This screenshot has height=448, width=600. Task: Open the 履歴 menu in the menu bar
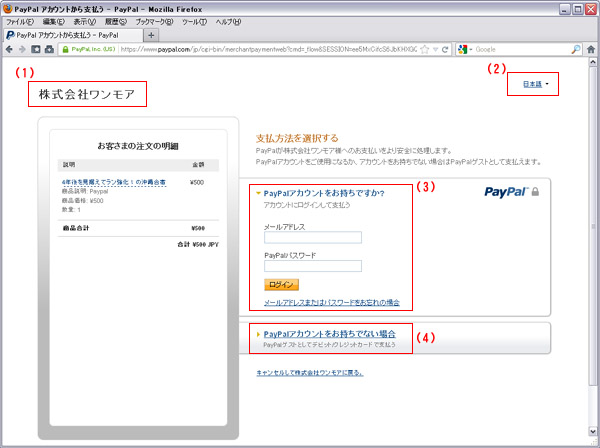click(x=116, y=21)
